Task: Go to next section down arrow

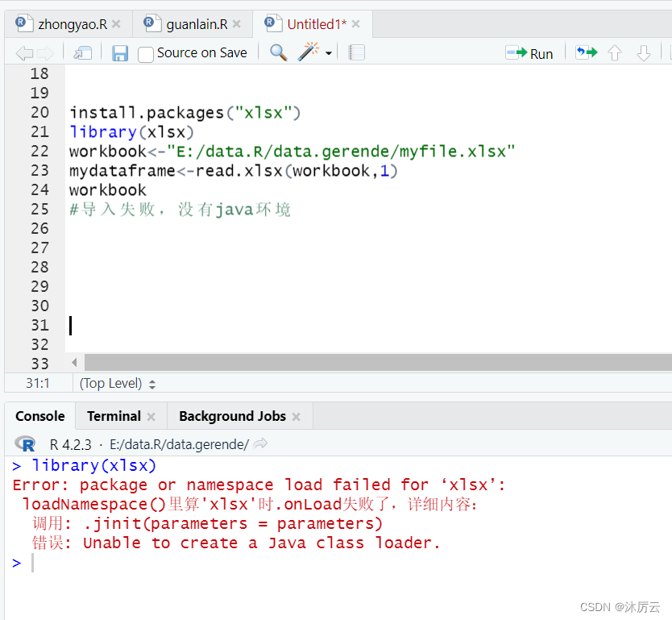Action: pyautogui.click(x=643, y=53)
